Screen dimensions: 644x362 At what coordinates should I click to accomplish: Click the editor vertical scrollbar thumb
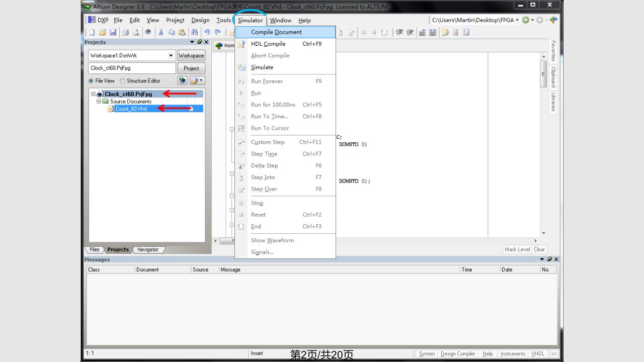(x=543, y=74)
